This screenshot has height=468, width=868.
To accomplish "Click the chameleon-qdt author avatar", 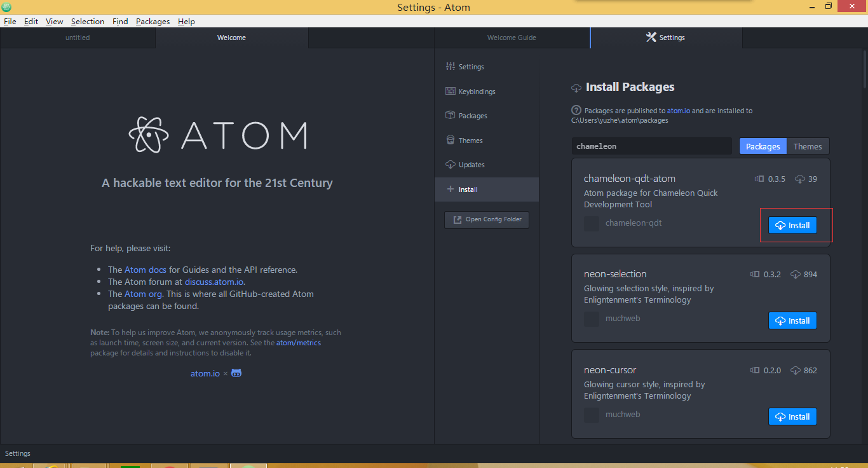I will pyautogui.click(x=592, y=224).
